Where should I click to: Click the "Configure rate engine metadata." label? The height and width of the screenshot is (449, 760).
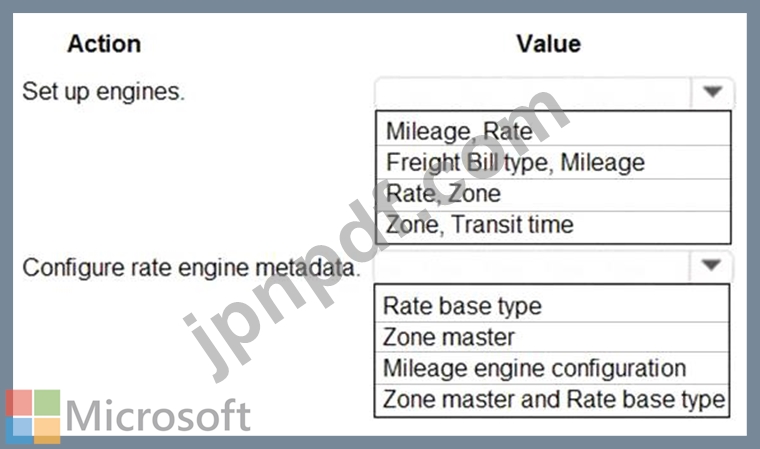click(x=190, y=268)
